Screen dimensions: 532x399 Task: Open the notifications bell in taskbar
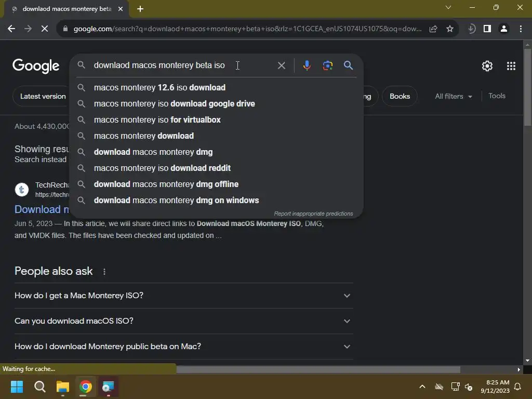518,387
